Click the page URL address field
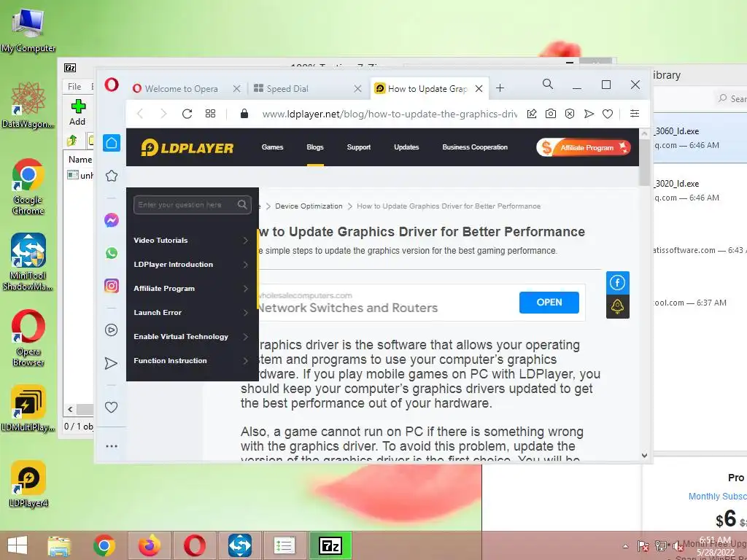 pos(390,114)
